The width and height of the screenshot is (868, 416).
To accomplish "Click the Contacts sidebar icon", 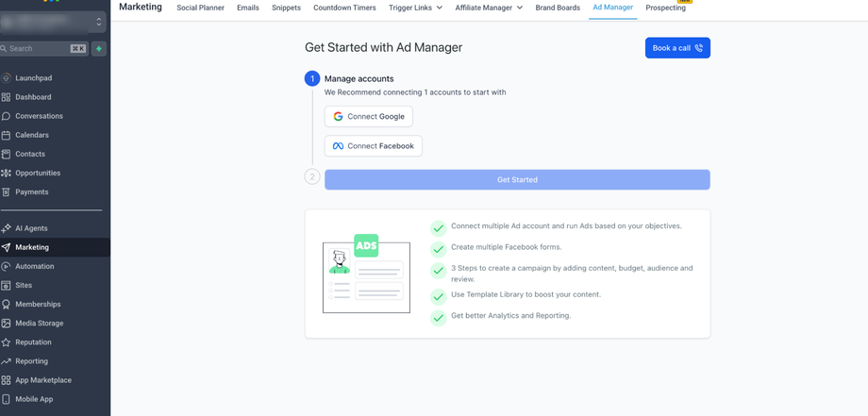I will point(6,154).
